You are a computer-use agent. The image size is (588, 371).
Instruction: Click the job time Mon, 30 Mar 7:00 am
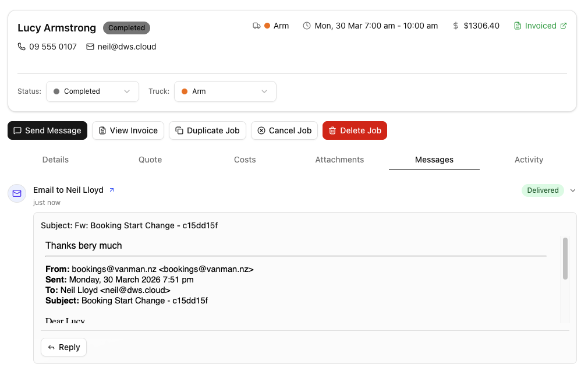(376, 26)
